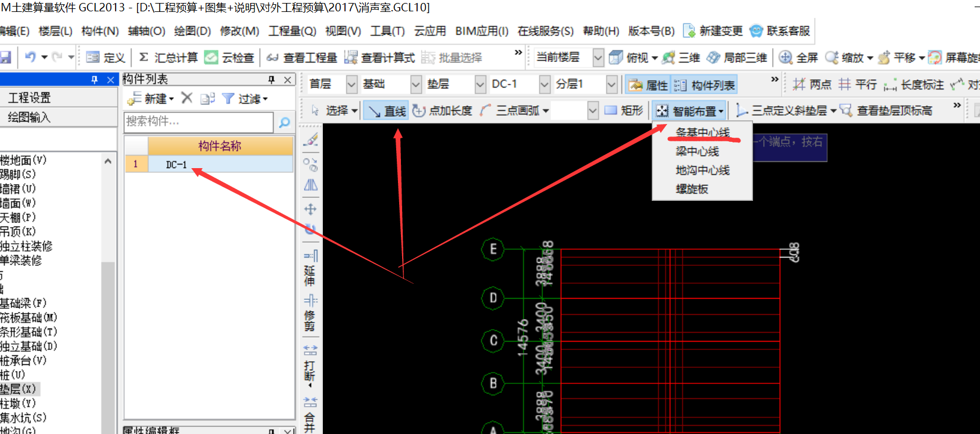Click the search magnifier icon

point(284,122)
